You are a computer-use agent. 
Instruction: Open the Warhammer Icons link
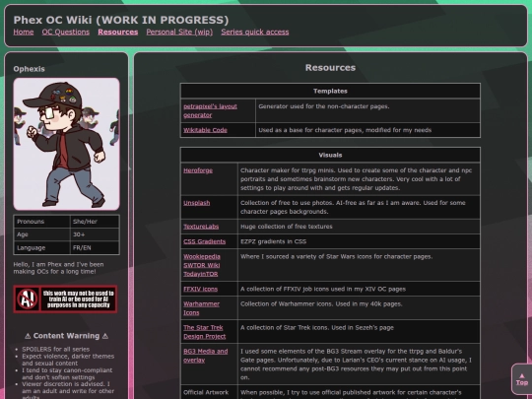pos(202,308)
